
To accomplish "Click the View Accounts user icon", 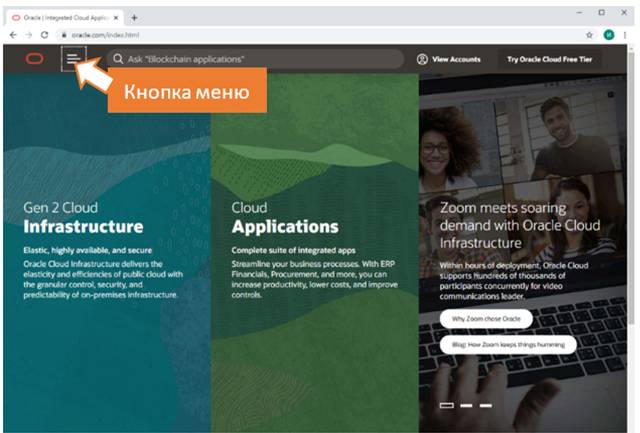I will (x=422, y=59).
